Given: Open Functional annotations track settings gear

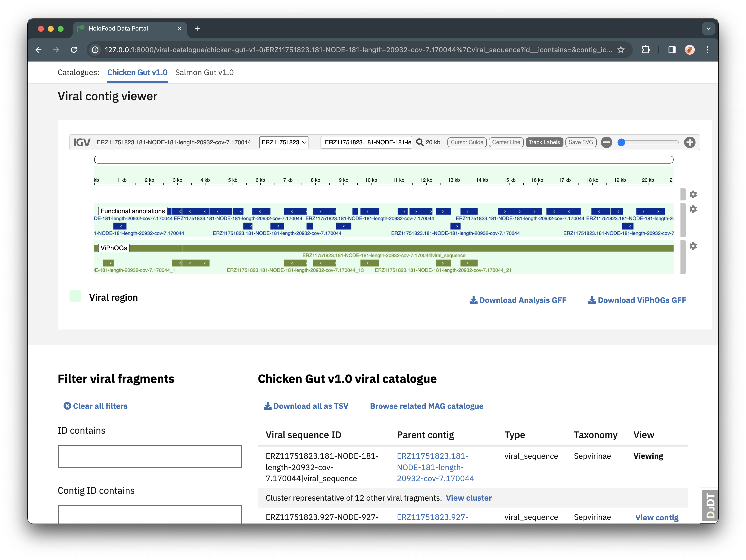Looking at the screenshot, I should [x=693, y=209].
